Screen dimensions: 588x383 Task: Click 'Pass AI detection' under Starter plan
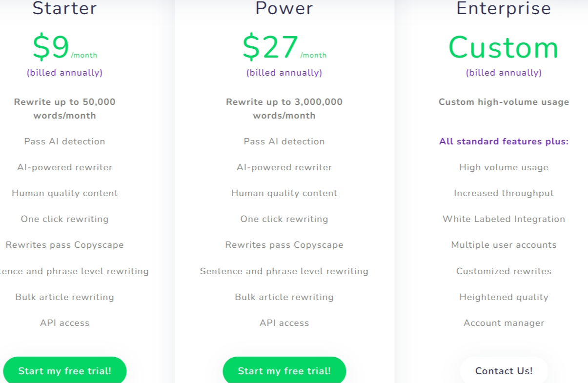65,141
